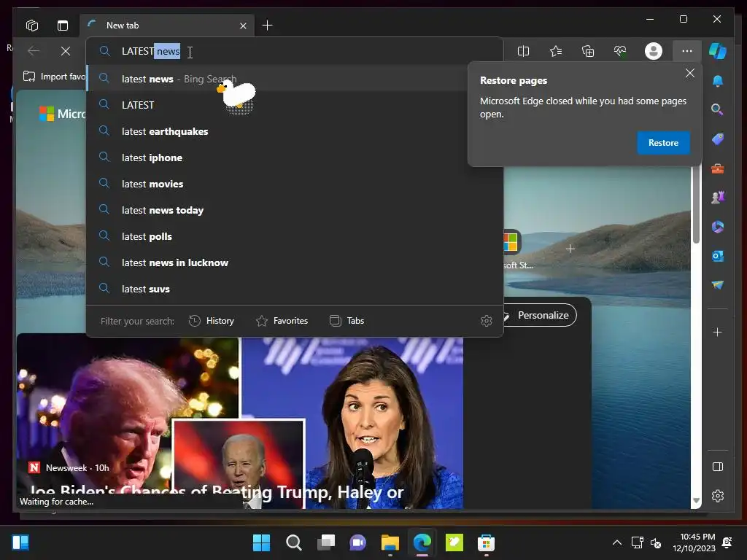Open the Microsoft 365 icon in sidebar

718,227
